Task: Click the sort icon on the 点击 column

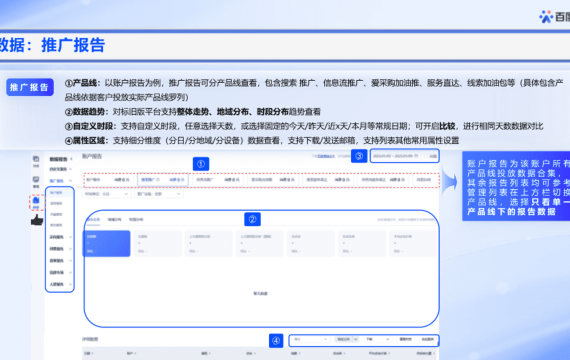Action: point(254,353)
